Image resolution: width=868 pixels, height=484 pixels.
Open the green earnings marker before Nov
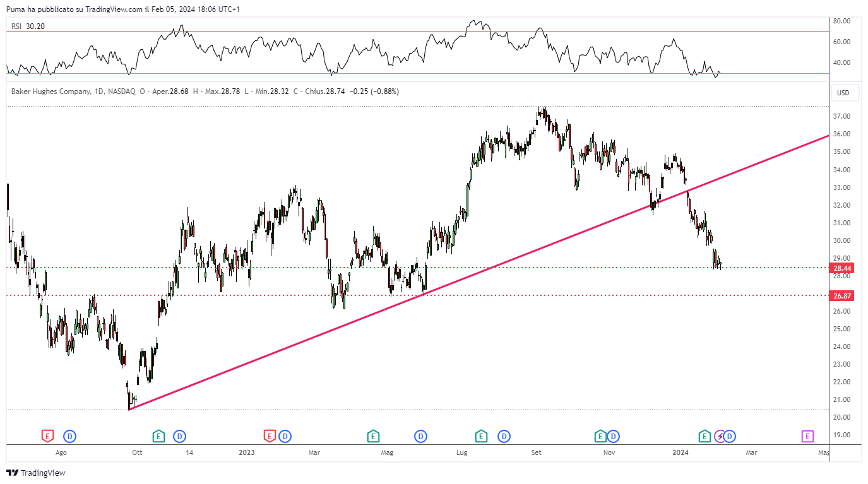tap(600, 435)
